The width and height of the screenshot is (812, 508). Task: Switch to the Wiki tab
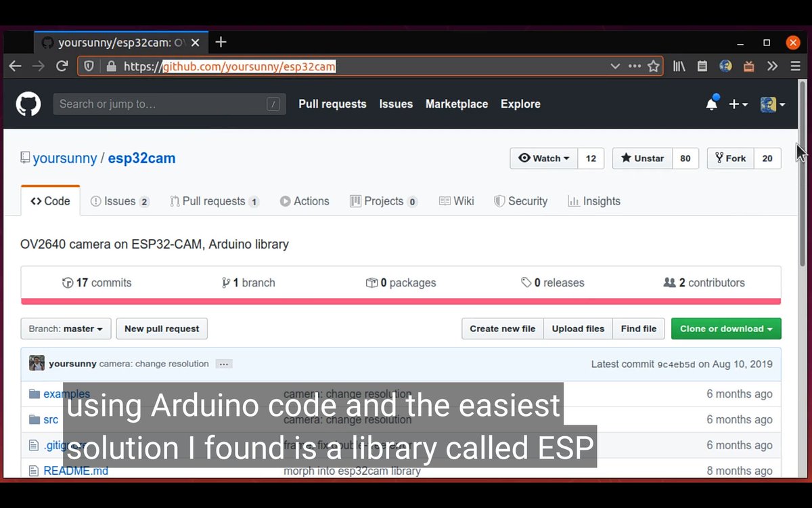[x=457, y=201]
